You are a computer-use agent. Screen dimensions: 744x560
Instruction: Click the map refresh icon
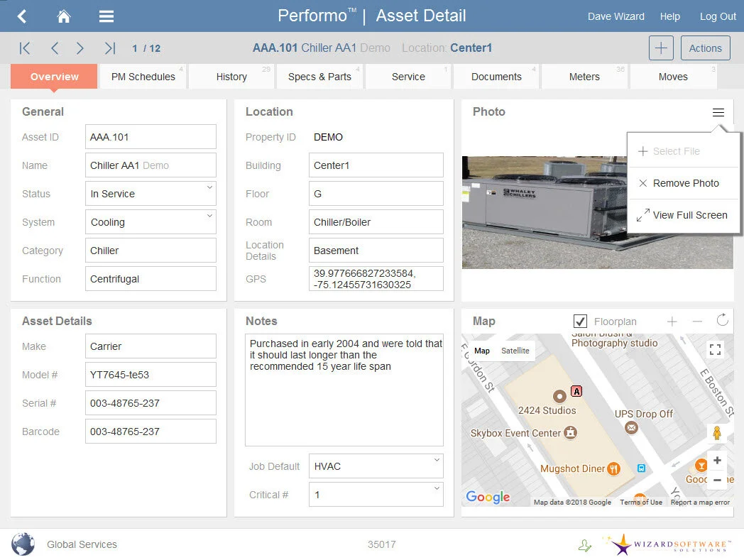pos(723,321)
